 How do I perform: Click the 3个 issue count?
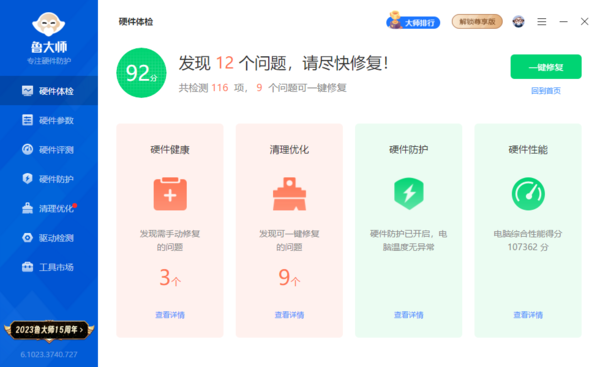(170, 277)
